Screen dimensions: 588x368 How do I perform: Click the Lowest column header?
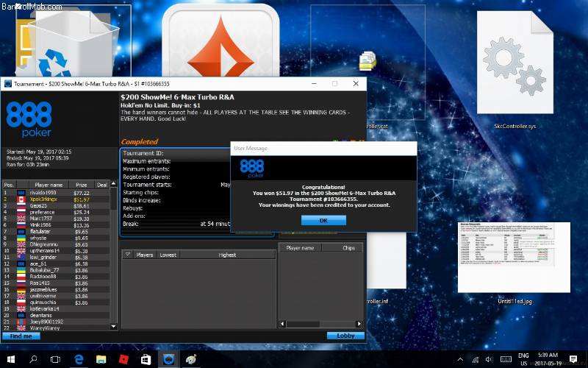[x=168, y=255]
